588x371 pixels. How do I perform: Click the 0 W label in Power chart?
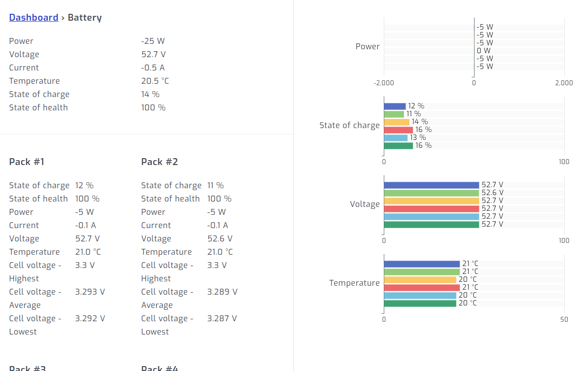pos(483,51)
